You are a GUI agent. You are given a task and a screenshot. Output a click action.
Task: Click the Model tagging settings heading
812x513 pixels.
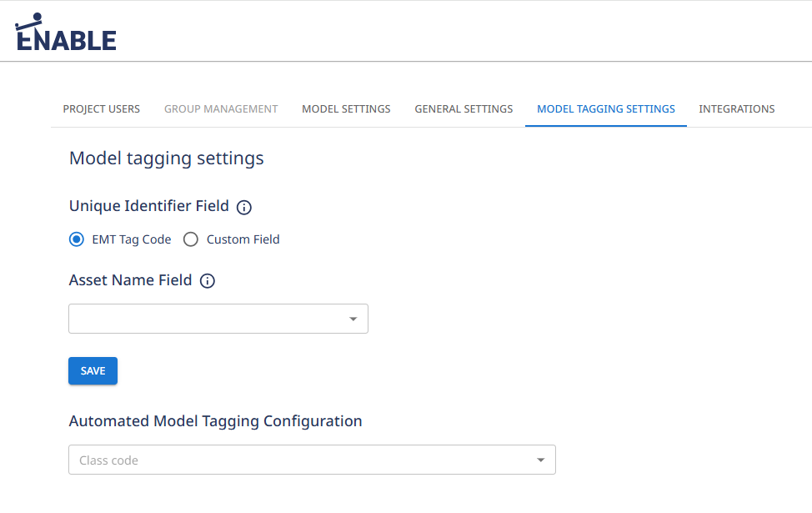pyautogui.click(x=167, y=158)
